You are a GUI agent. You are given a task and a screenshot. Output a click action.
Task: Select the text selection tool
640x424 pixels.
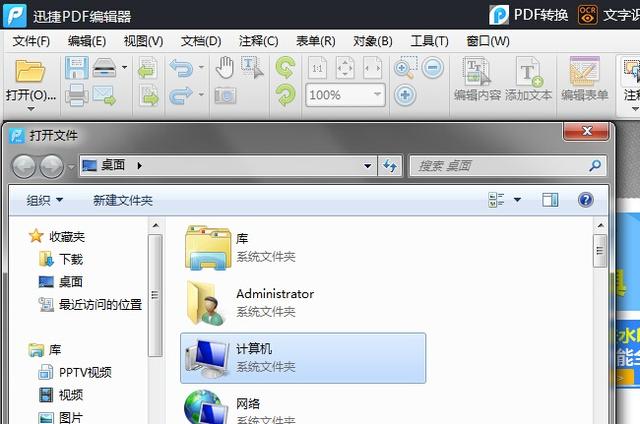coord(252,67)
